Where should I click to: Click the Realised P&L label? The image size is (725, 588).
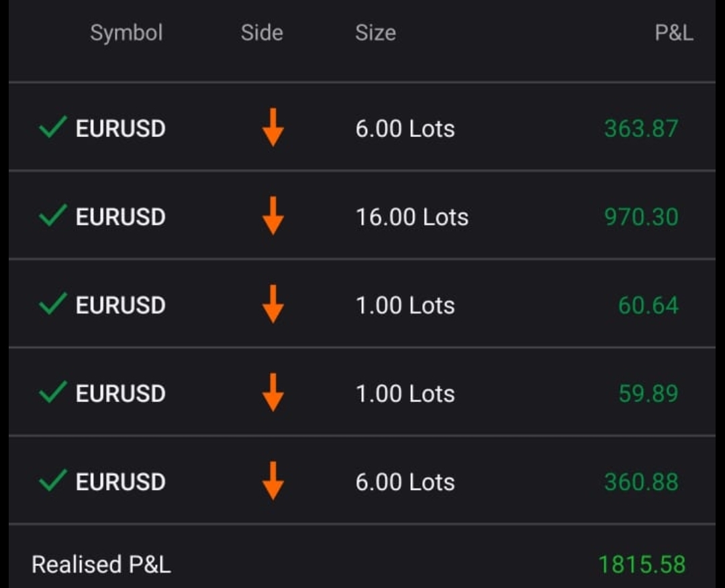[x=101, y=565]
